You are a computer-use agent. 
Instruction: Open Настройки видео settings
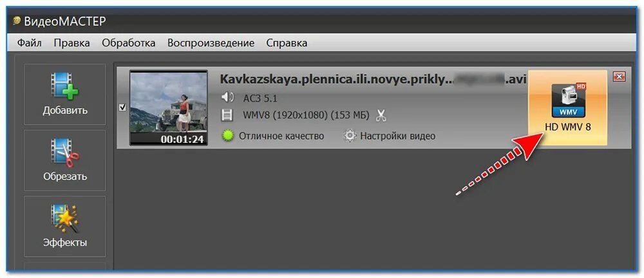point(397,136)
